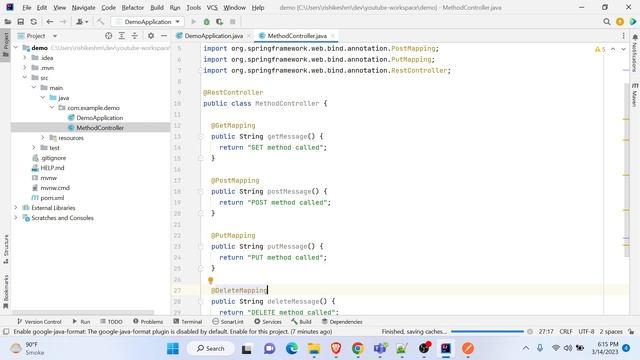This screenshot has height=360, width=640.
Task: Click the taskbar Search box
Action: point(211,349)
